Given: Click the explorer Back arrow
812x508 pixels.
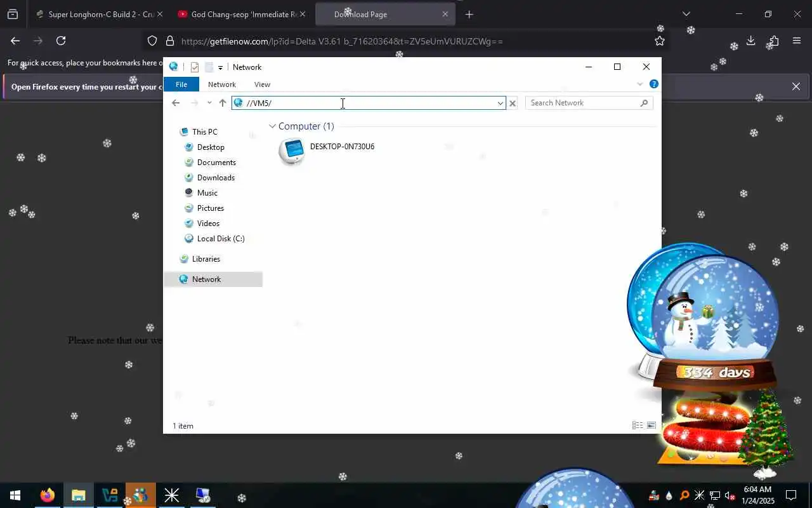Looking at the screenshot, I should (176, 103).
